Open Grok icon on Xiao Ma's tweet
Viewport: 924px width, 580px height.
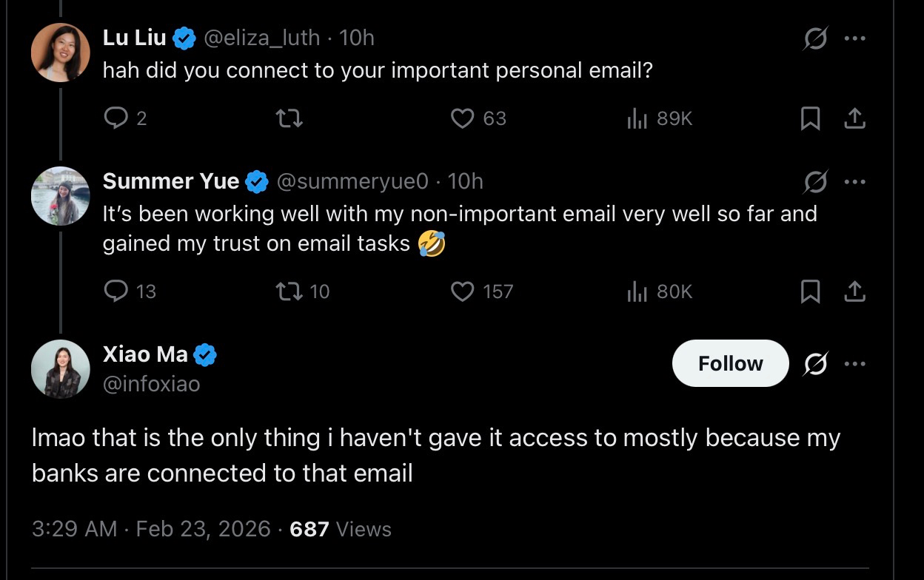pyautogui.click(x=815, y=363)
